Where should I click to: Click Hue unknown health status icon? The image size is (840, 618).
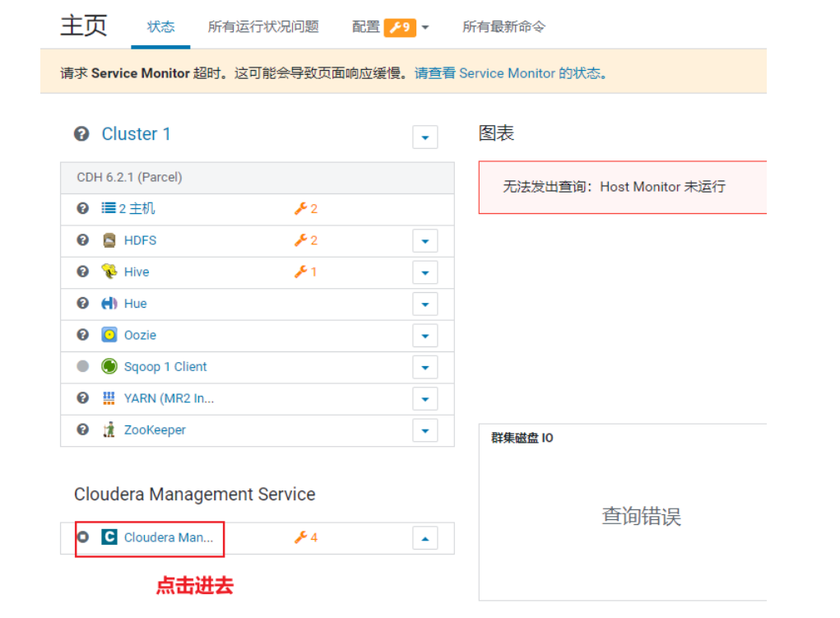[x=82, y=304]
